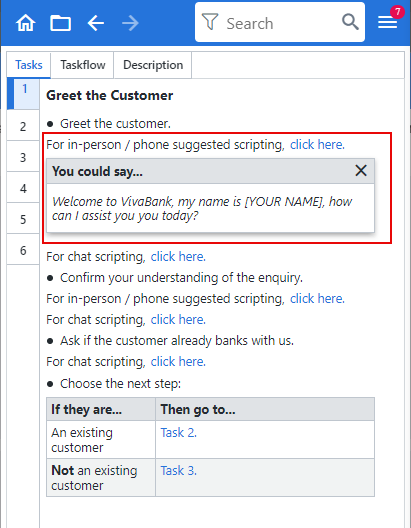The width and height of the screenshot is (411, 528).
Task: Open the folder browser icon
Action: click(x=61, y=23)
